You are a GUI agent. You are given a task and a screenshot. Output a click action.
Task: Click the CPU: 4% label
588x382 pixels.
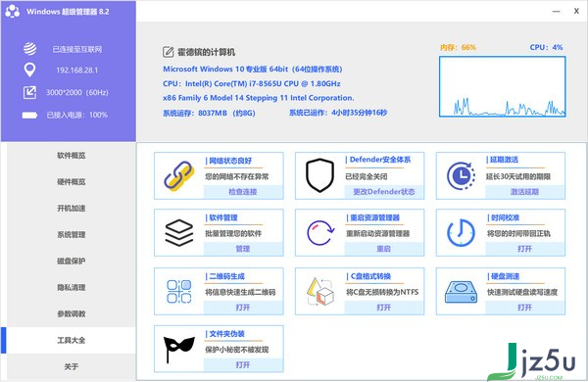[x=546, y=47]
